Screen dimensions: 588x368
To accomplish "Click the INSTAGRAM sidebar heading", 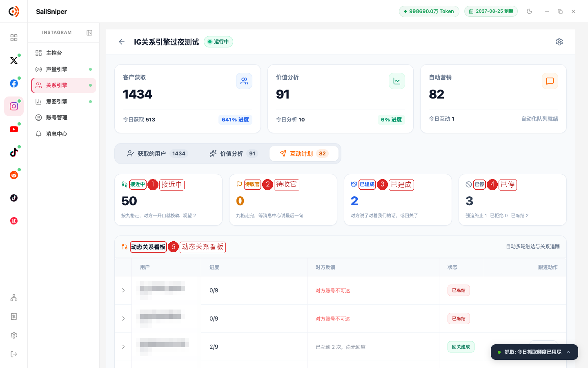I will pyautogui.click(x=57, y=33).
